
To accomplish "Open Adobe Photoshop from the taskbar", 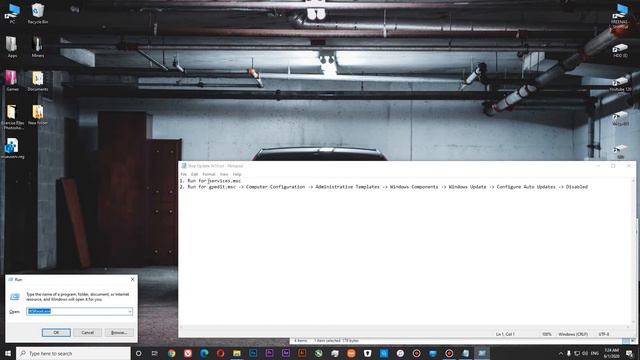I will [x=253, y=353].
